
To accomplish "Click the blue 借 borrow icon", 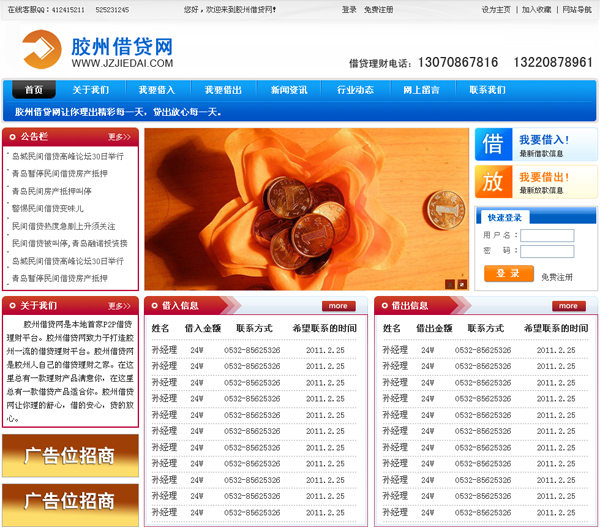I will [493, 145].
